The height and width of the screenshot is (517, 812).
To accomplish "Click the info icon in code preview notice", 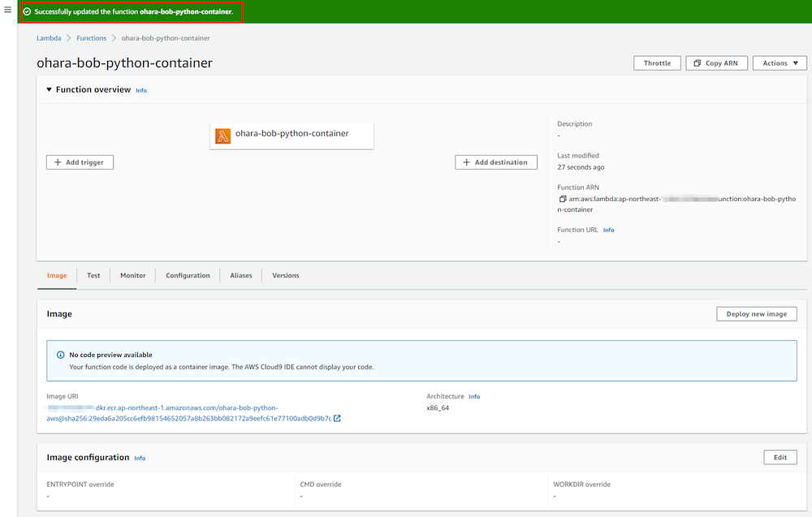I will coord(60,355).
